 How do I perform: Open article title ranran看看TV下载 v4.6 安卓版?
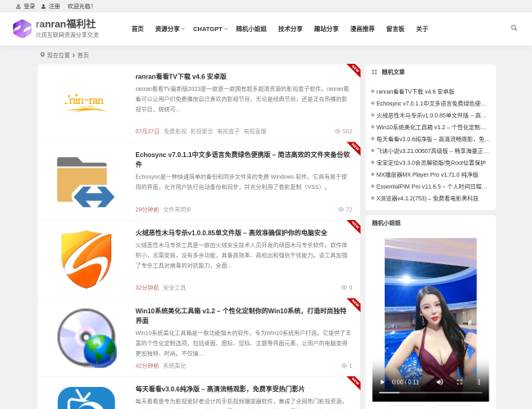click(181, 77)
